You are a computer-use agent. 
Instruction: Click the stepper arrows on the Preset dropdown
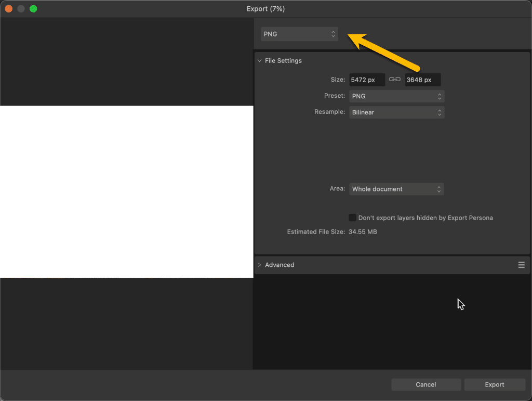tap(439, 96)
